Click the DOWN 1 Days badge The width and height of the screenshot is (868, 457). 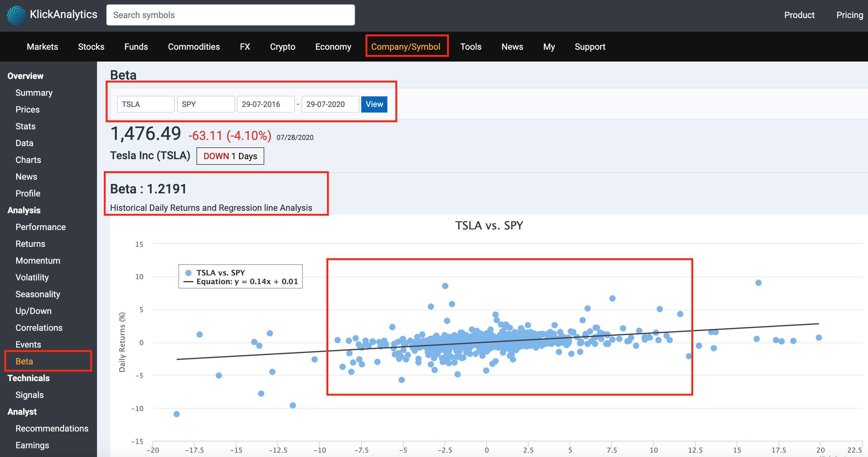click(230, 156)
